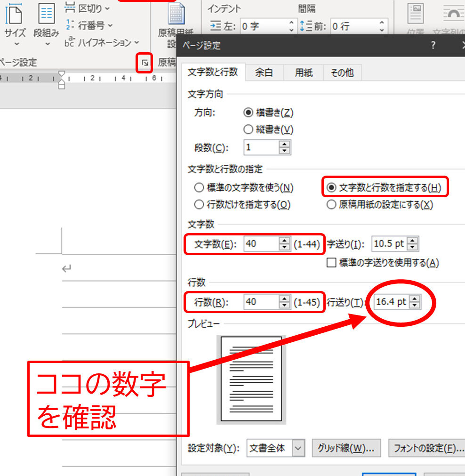
Task: Click the help icon on the dialog
Action: [433, 45]
